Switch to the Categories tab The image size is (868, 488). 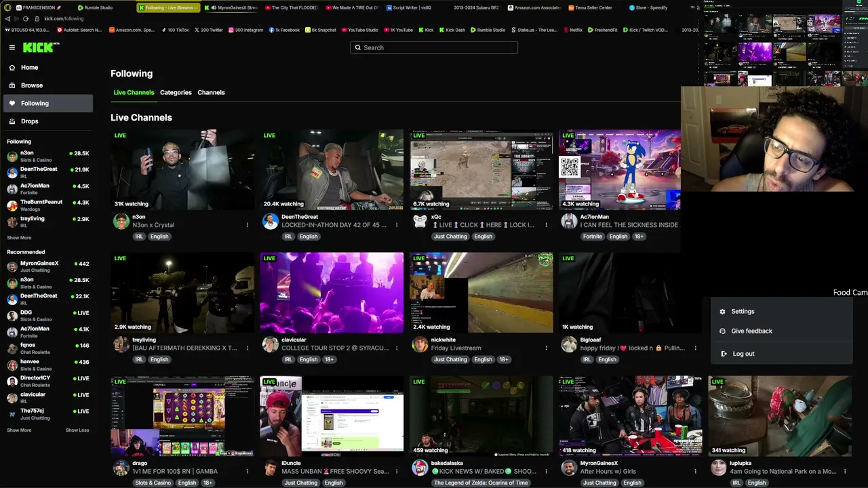(176, 92)
